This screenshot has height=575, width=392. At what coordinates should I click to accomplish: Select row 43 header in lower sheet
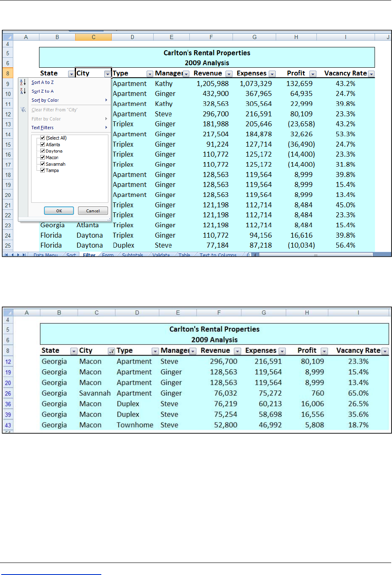(8, 425)
